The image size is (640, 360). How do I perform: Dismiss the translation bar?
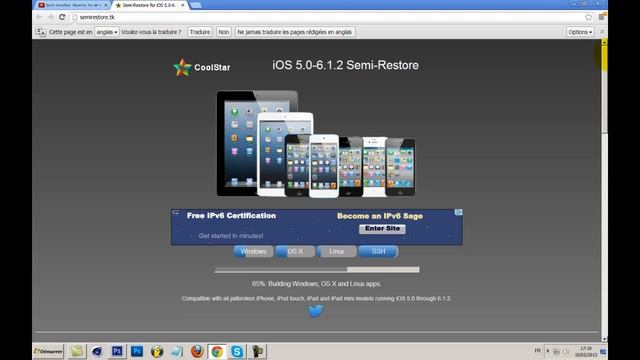[x=602, y=31]
